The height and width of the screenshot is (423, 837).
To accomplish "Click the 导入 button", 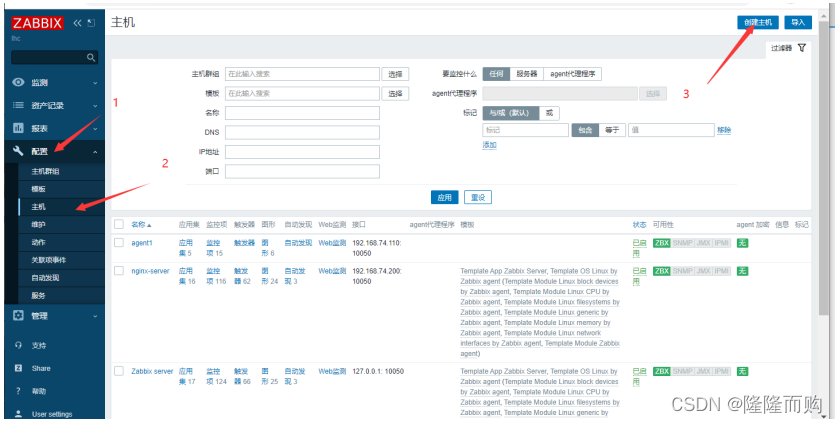I will tap(798, 22).
